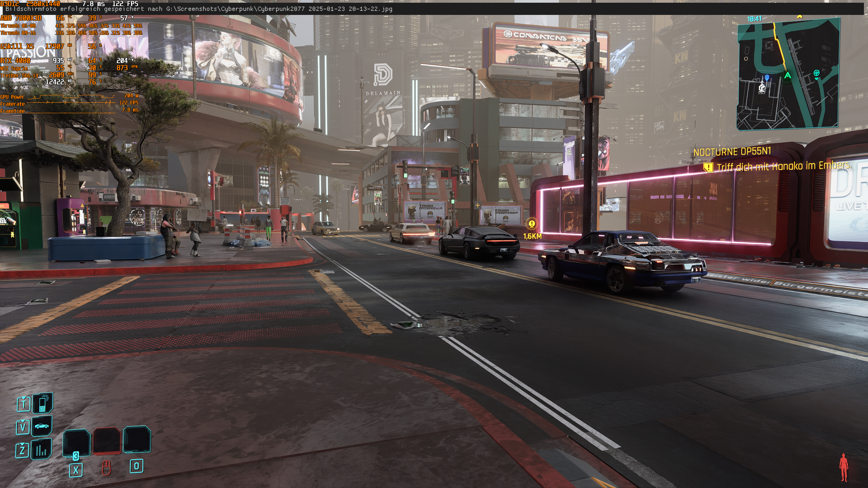
Task: Click the O key prompt box
Action: pos(136,466)
